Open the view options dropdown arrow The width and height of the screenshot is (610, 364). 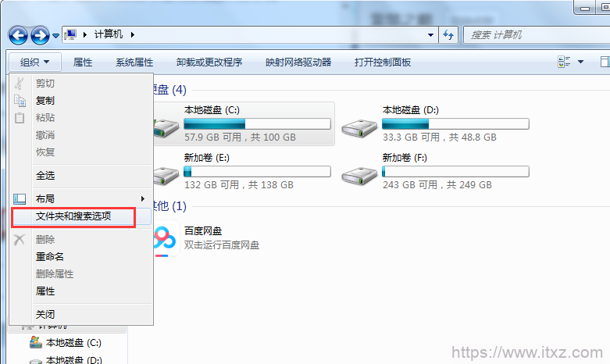click(x=581, y=62)
